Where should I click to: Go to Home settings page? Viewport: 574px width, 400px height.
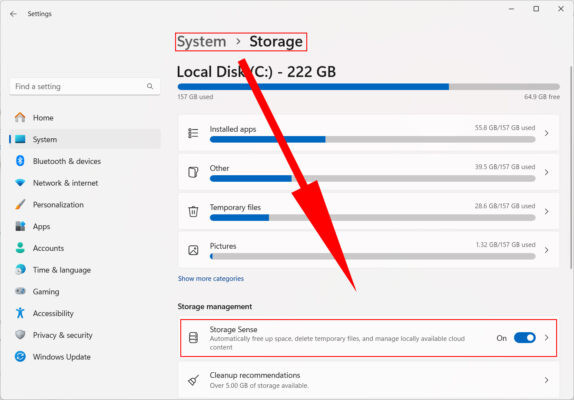click(85, 117)
